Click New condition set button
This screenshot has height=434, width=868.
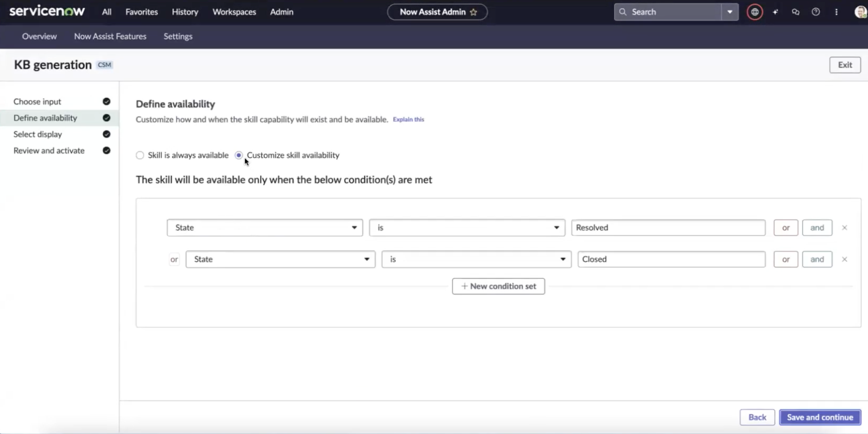pyautogui.click(x=498, y=286)
